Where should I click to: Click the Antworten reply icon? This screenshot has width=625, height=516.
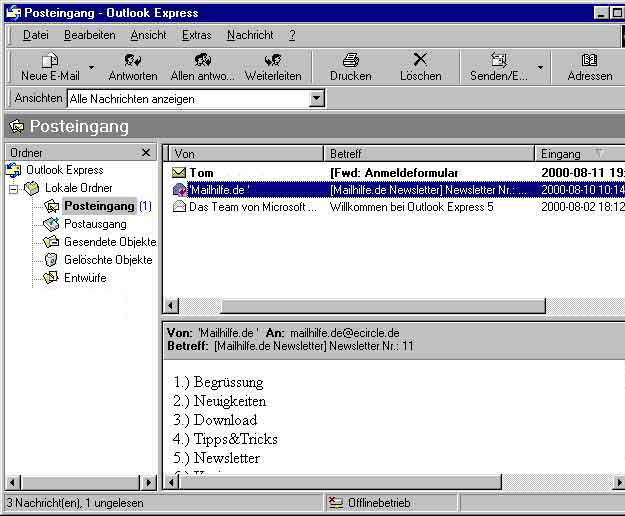[x=133, y=60]
